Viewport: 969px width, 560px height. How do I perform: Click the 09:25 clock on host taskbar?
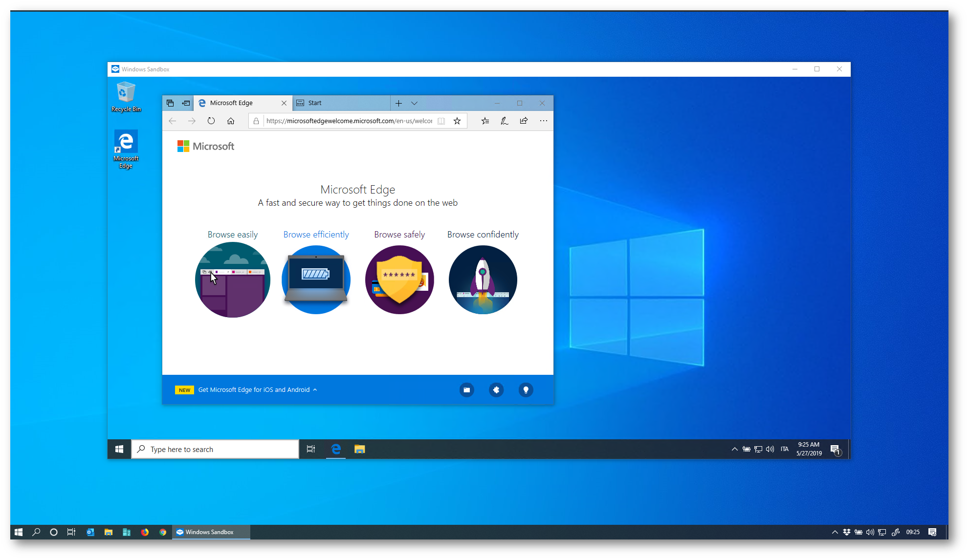point(913,532)
